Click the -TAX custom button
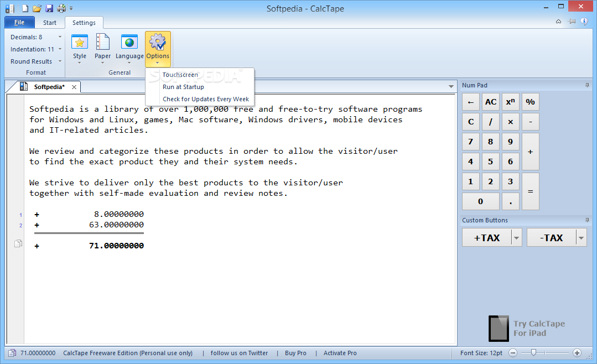This screenshot has width=597, height=364. [551, 237]
